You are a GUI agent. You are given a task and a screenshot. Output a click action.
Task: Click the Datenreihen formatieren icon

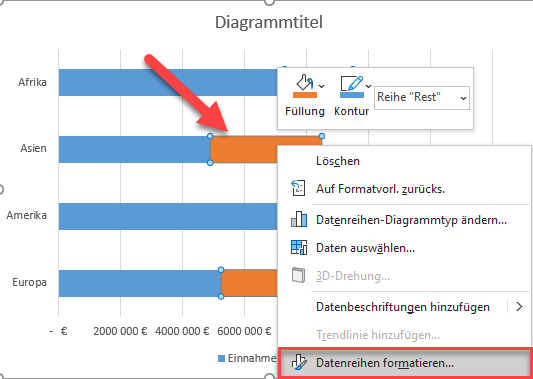coord(299,362)
